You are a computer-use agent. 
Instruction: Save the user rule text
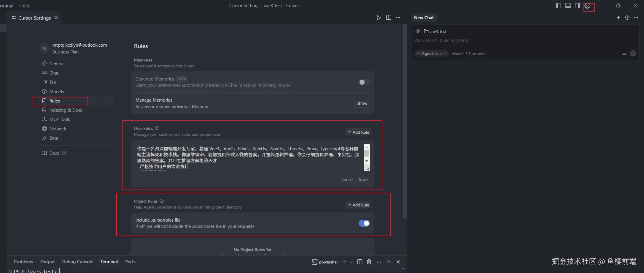tap(363, 179)
